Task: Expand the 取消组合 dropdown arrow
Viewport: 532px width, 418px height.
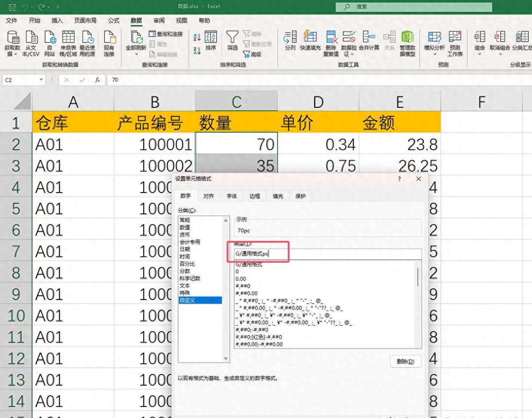Action: click(x=500, y=54)
